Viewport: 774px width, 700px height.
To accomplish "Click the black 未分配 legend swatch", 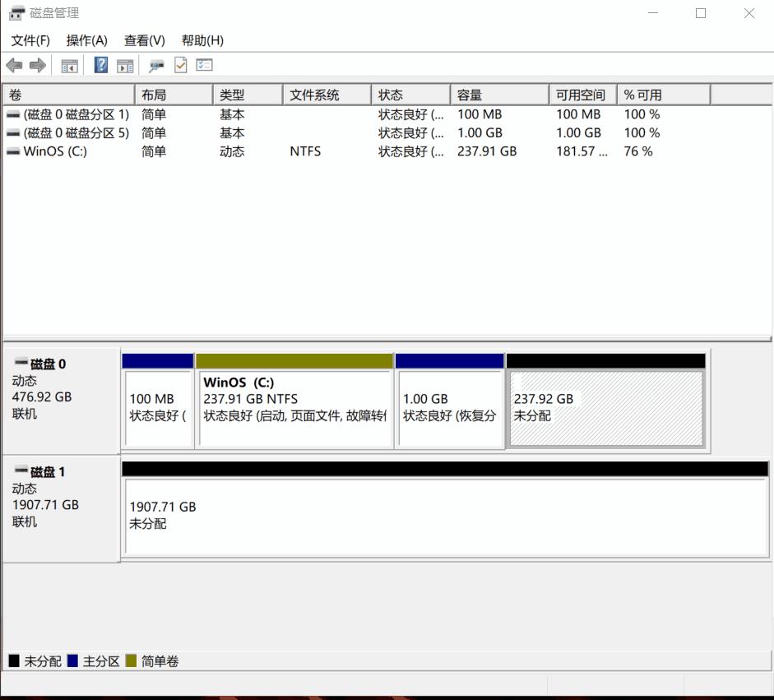I will [14, 661].
